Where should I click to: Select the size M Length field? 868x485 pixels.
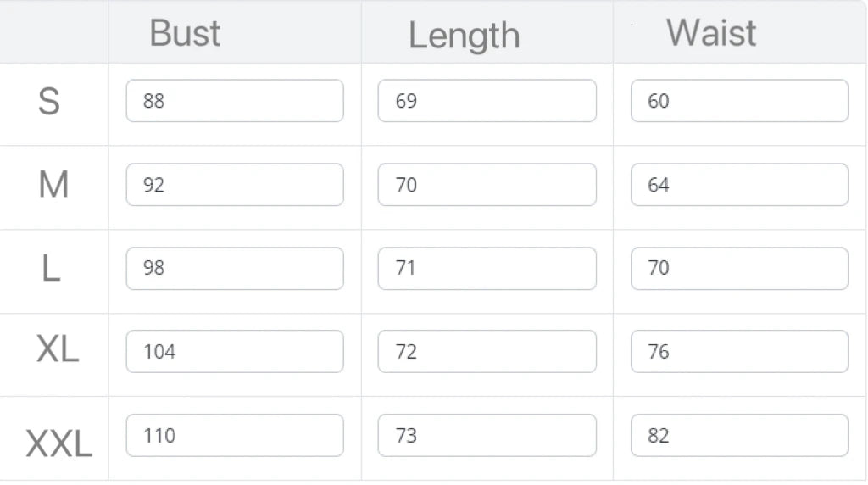(487, 185)
